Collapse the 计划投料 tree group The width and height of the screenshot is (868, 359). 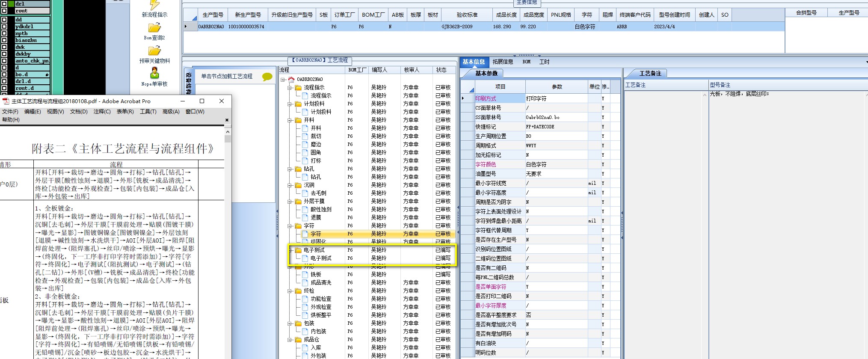(x=290, y=104)
